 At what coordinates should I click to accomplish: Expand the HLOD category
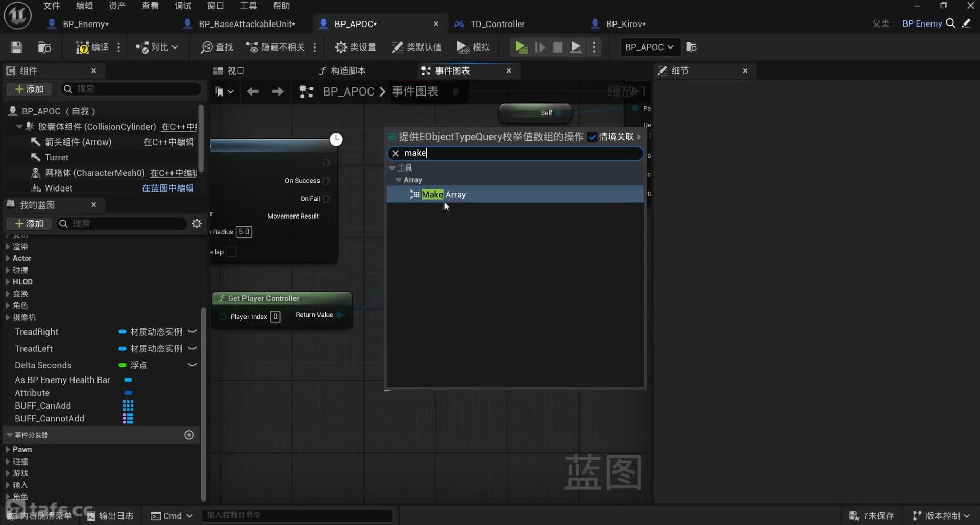coord(8,282)
